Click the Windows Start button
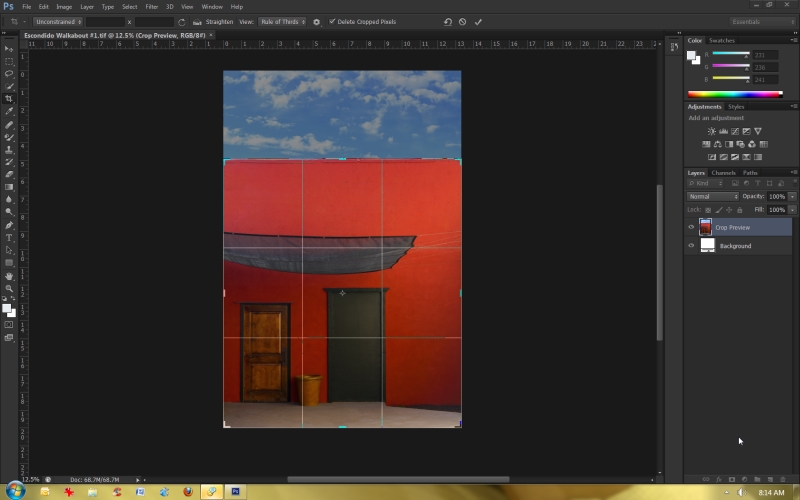The height and width of the screenshot is (500, 800). click(x=14, y=492)
